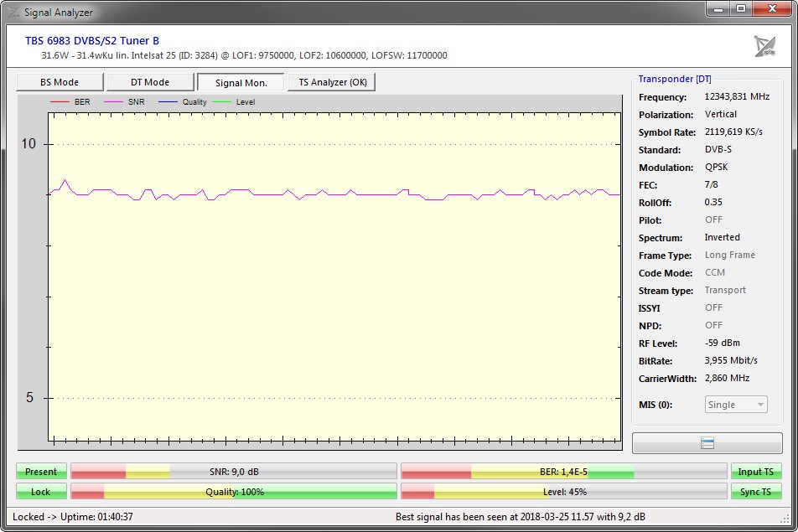Viewport: 798px width, 532px height.
Task: Click the Level 45% meter bar
Action: (x=564, y=492)
